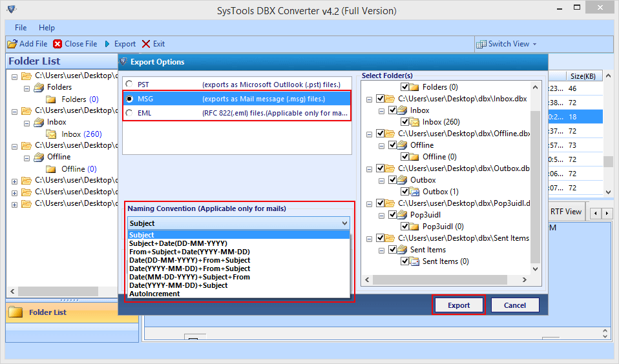Screen dimensions: 619x364
Task: Open the File menu
Action: pos(21,28)
